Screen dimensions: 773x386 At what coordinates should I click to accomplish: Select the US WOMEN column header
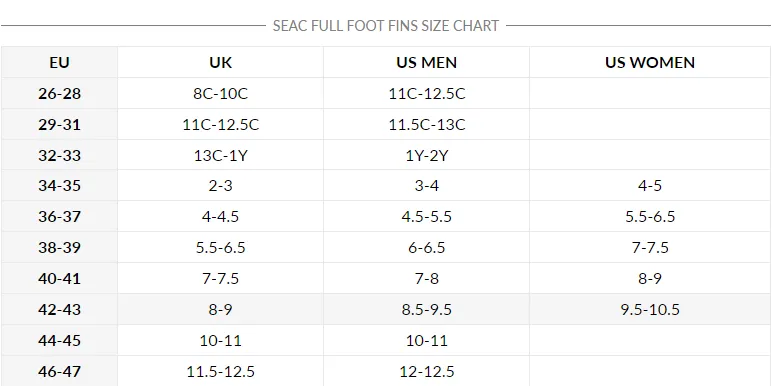650,63
